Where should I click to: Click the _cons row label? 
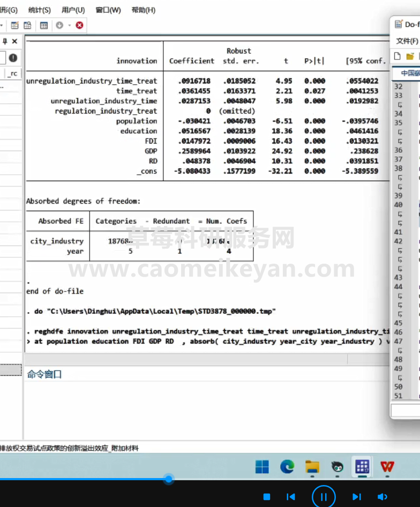pyautogui.click(x=147, y=171)
